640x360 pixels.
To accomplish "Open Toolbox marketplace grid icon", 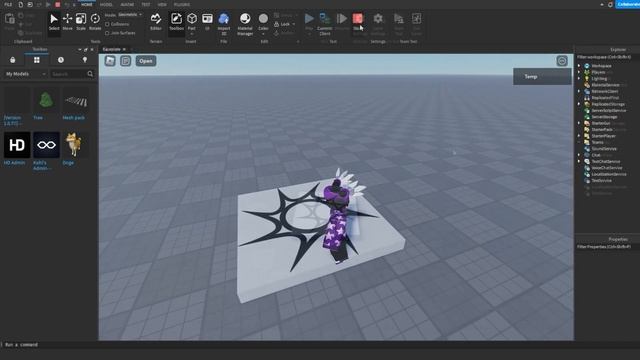I will [37, 60].
